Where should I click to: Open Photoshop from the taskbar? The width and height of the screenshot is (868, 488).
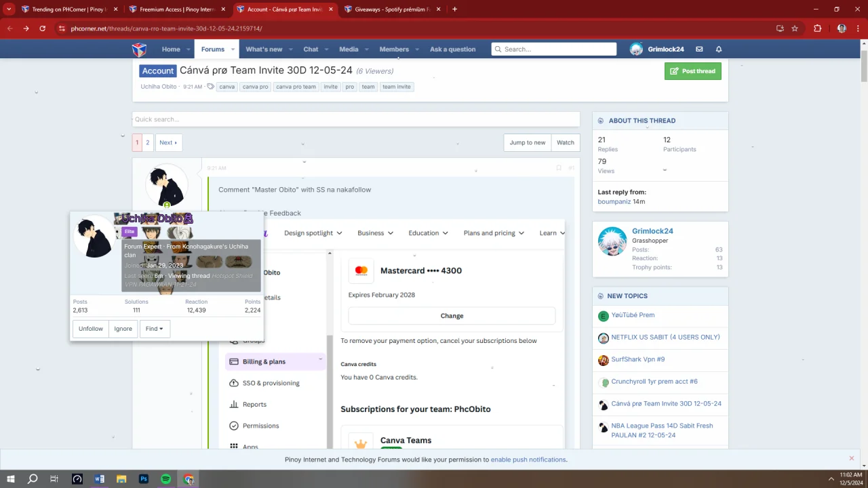[x=144, y=479]
